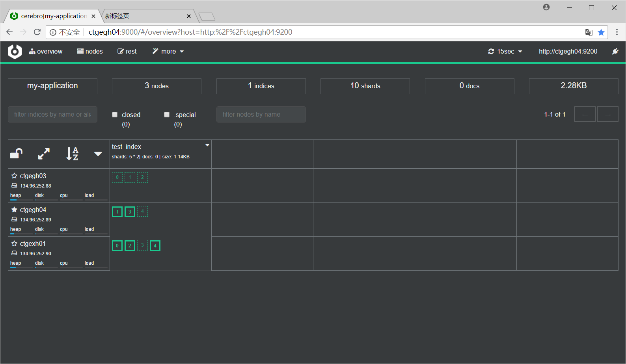Click primary shard 3 on ctgegh04
The image size is (626, 364).
point(130,212)
